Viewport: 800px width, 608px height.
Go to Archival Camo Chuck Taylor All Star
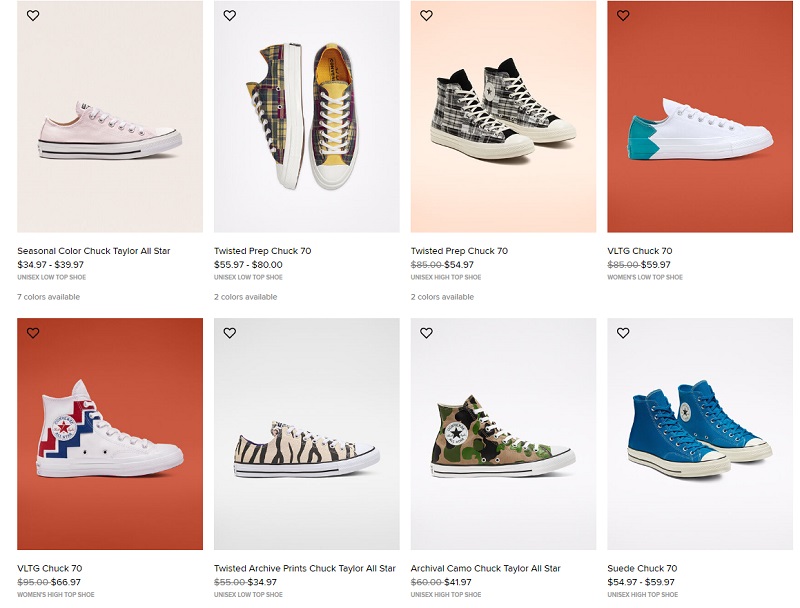click(x=486, y=568)
